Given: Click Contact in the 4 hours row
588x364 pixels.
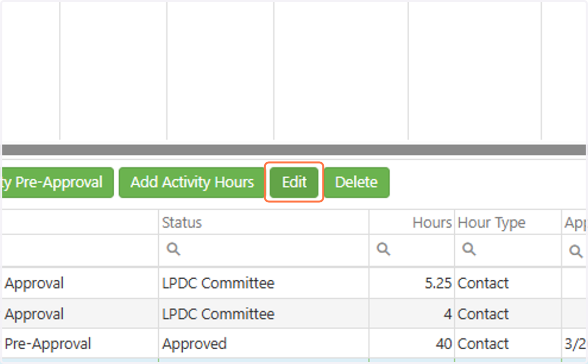Looking at the screenshot, I should point(483,314).
